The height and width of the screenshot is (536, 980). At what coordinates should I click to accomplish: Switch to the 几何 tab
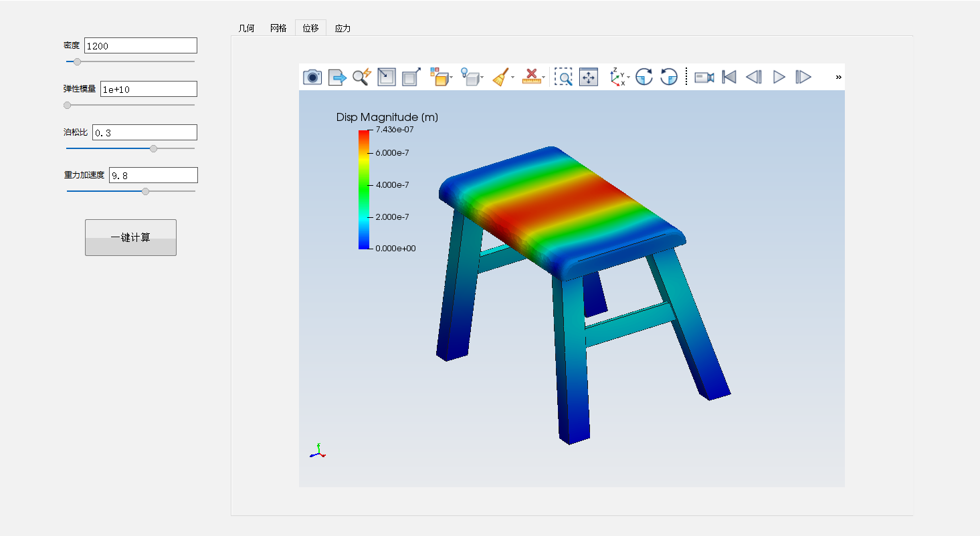[x=247, y=28]
